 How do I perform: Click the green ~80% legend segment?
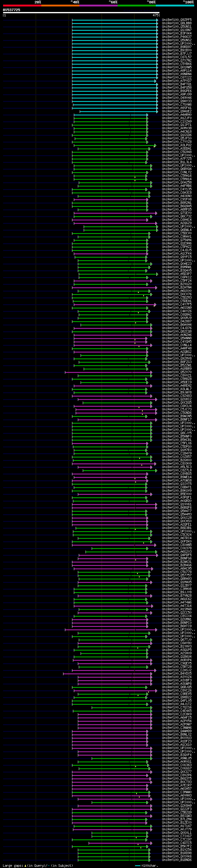click(x=137, y=6)
